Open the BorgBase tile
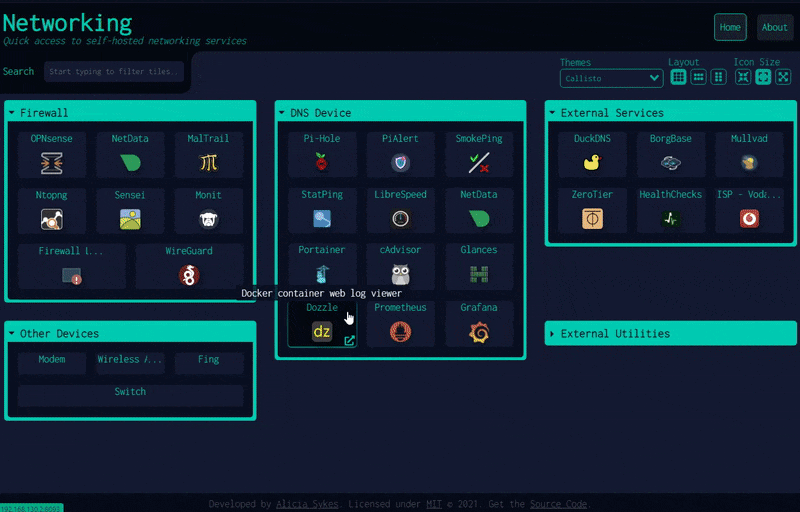Screen dimensions: 800x512 670,155
